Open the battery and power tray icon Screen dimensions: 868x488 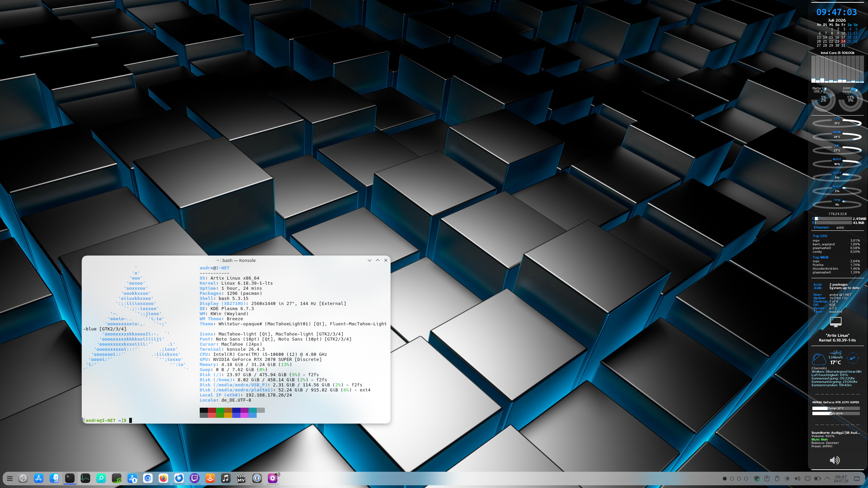point(818,479)
